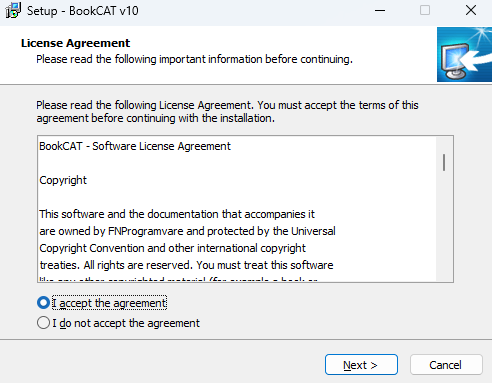Click the scrollbar track below the thumb

pos(444,227)
